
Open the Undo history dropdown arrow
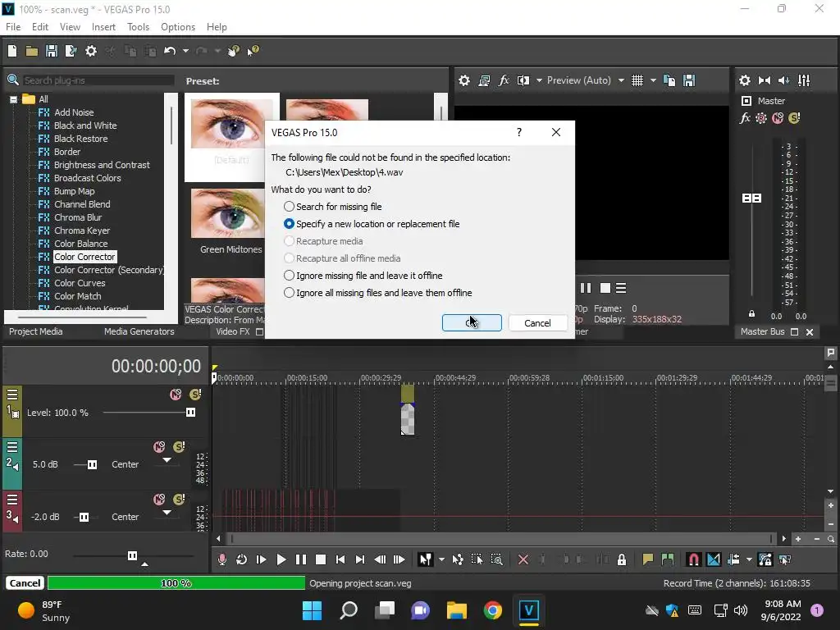tap(185, 51)
